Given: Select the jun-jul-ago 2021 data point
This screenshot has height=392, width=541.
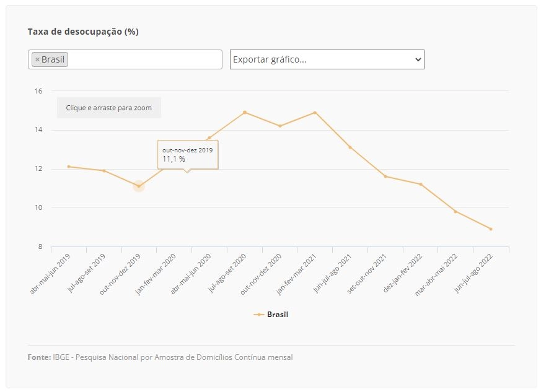Looking at the screenshot, I should coord(350,147).
